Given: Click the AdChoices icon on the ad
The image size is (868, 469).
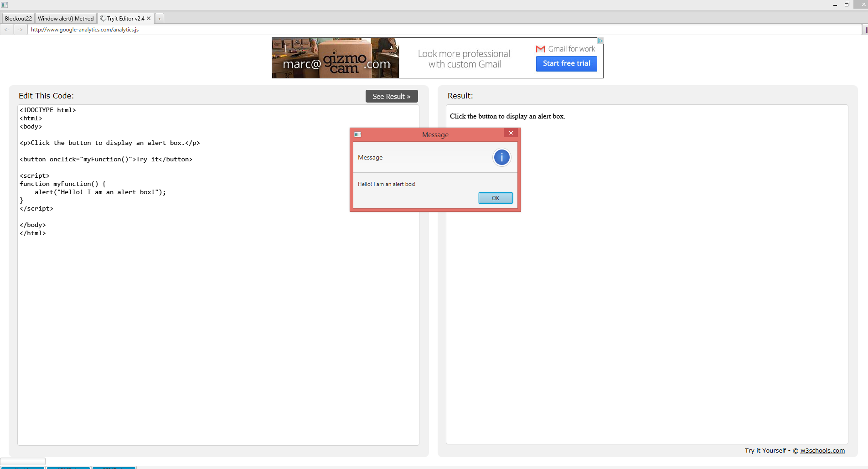Looking at the screenshot, I should click(600, 41).
